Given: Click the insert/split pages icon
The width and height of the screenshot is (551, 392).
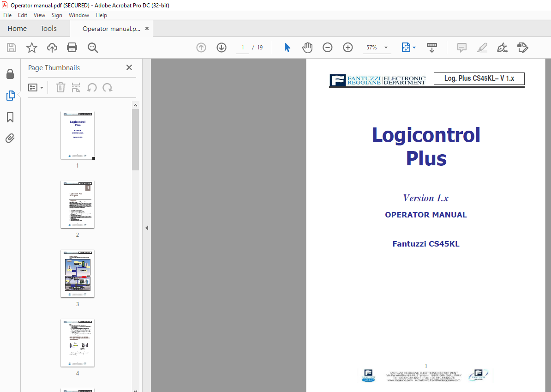Looking at the screenshot, I should (x=76, y=88).
